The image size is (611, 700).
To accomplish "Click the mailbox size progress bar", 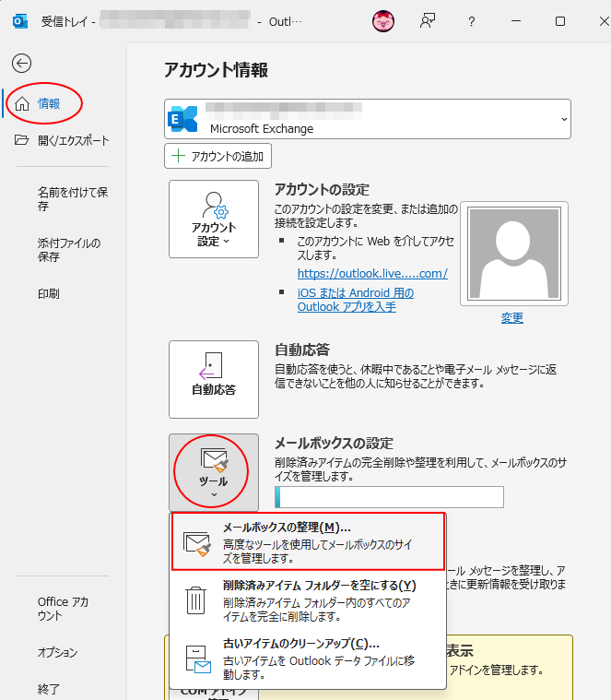I will click(389, 497).
